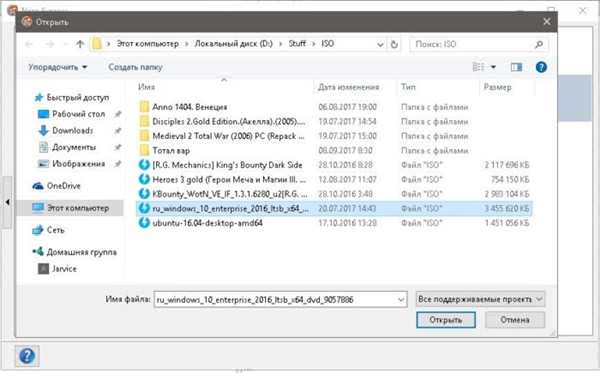Click Этот компьютер in address breadcrumb
This screenshot has height=373, width=600.
point(147,44)
